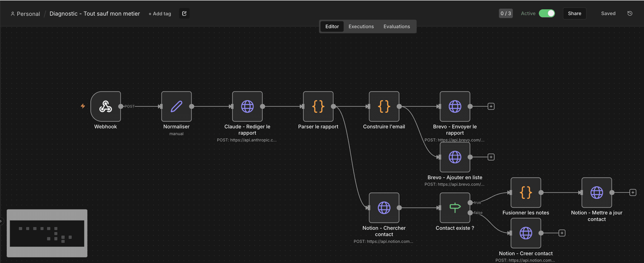
Task: Open Notion - Chercher contact node
Action: click(384, 208)
